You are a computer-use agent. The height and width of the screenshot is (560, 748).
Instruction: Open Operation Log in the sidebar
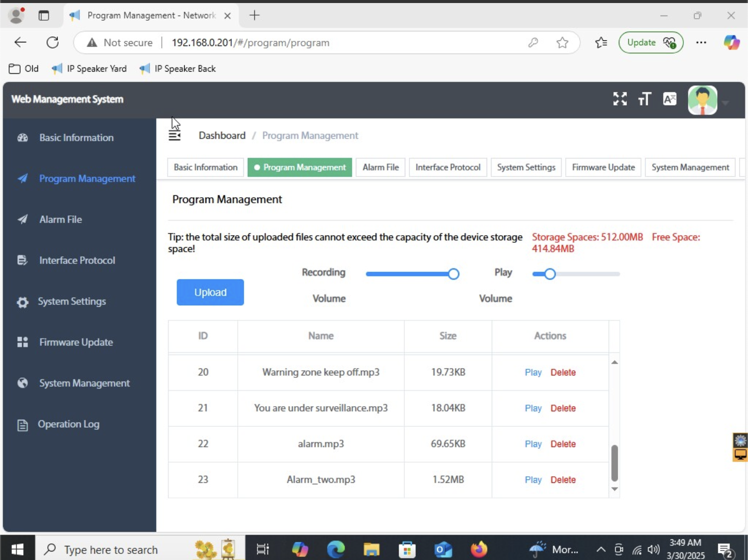[68, 424]
